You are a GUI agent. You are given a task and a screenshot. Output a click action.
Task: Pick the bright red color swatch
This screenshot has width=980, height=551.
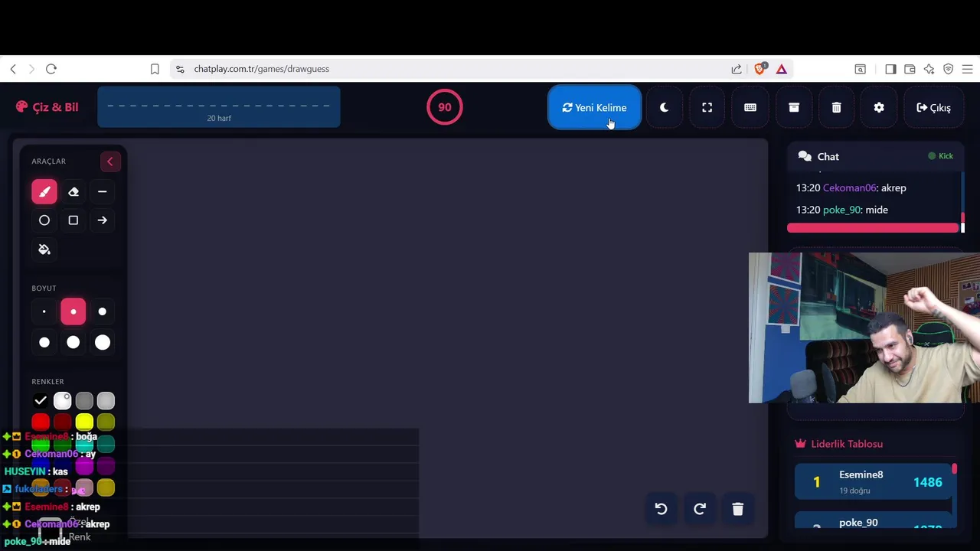pyautogui.click(x=41, y=422)
